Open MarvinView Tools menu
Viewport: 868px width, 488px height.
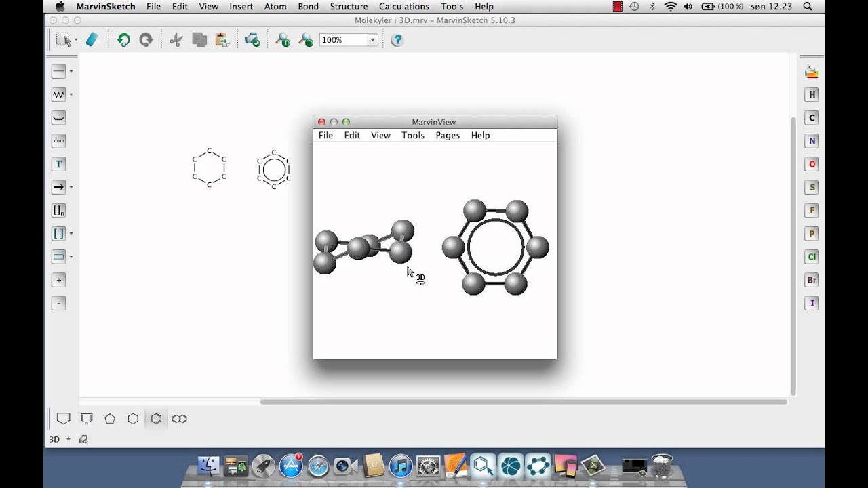coord(413,136)
